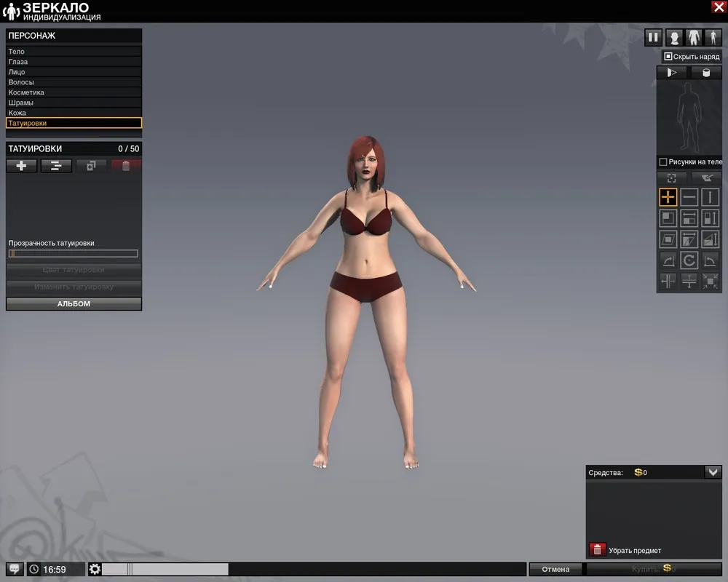Select the free rotate circular tool

coord(689,260)
